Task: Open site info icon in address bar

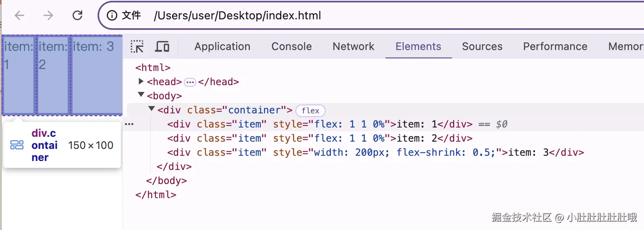Action: pyautogui.click(x=112, y=15)
